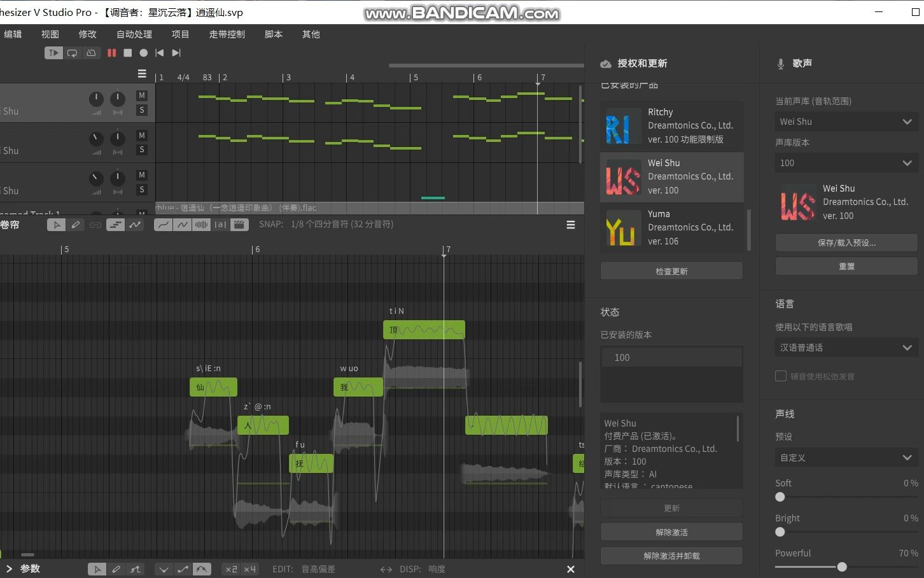The image size is (924, 578).
Task: Click 解除激活并卸载 button
Action: pyautogui.click(x=671, y=556)
